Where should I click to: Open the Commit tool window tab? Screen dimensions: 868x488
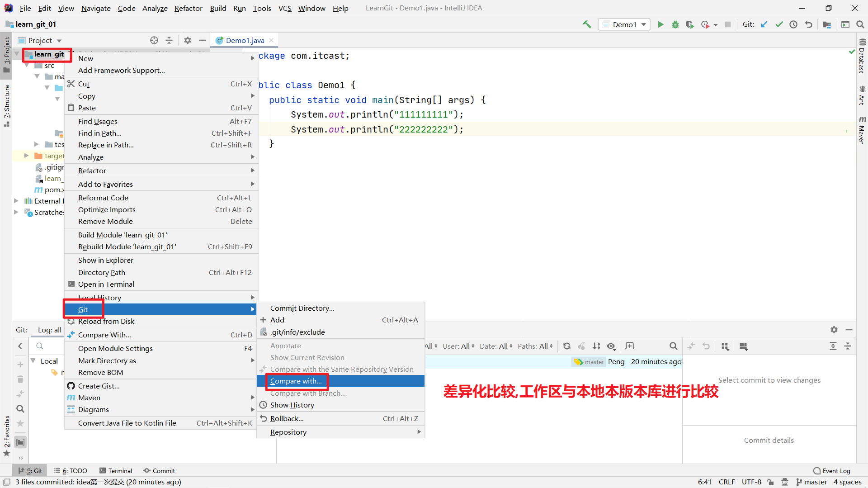pyautogui.click(x=159, y=471)
